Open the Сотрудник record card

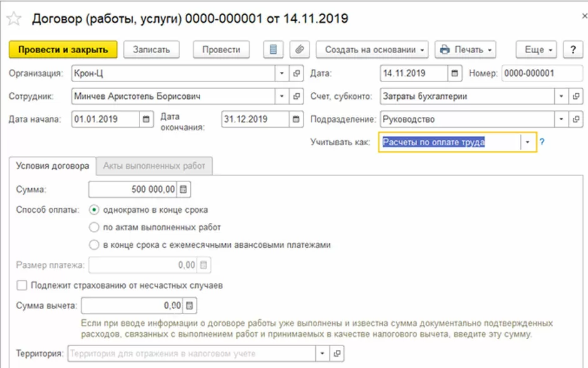(297, 96)
